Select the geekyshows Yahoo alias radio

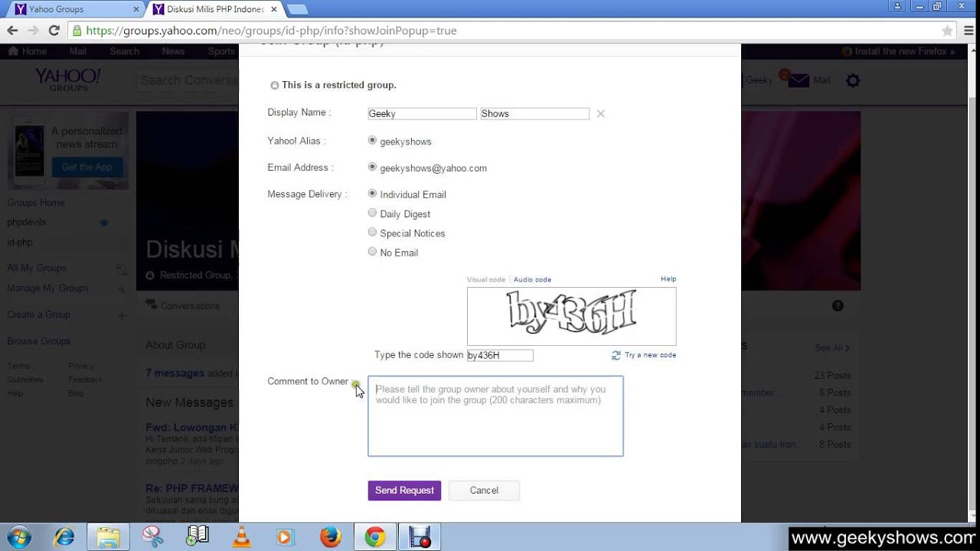coord(372,141)
